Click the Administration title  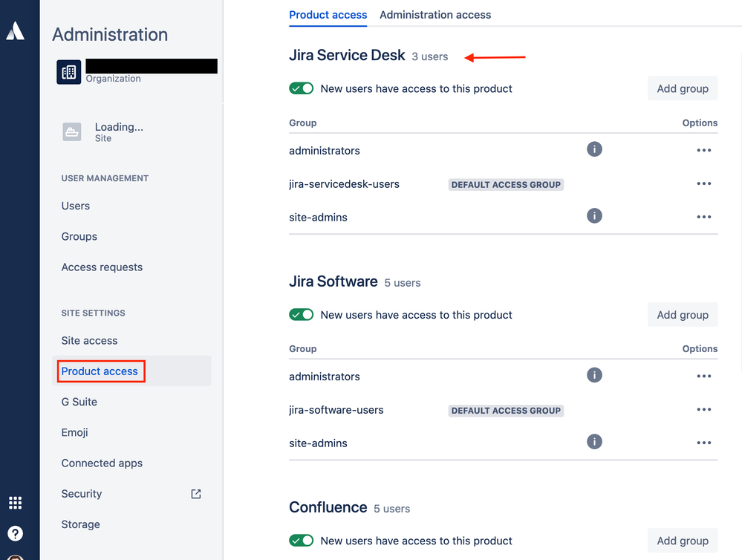pyautogui.click(x=110, y=35)
